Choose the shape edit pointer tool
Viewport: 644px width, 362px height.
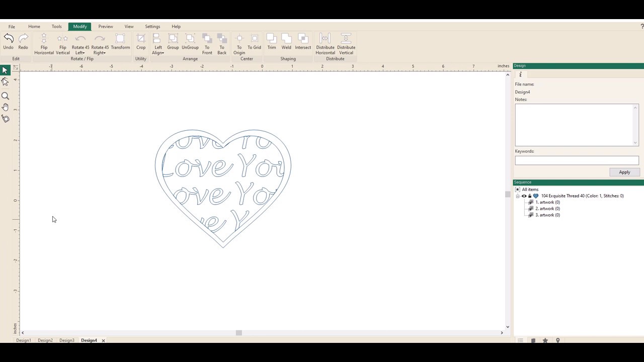(x=5, y=81)
